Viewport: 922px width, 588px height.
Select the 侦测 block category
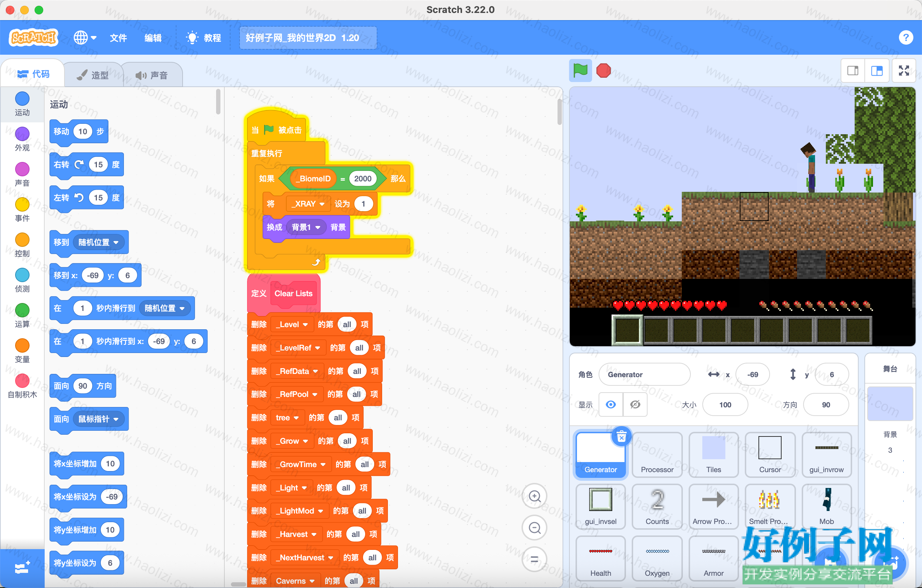click(x=22, y=280)
